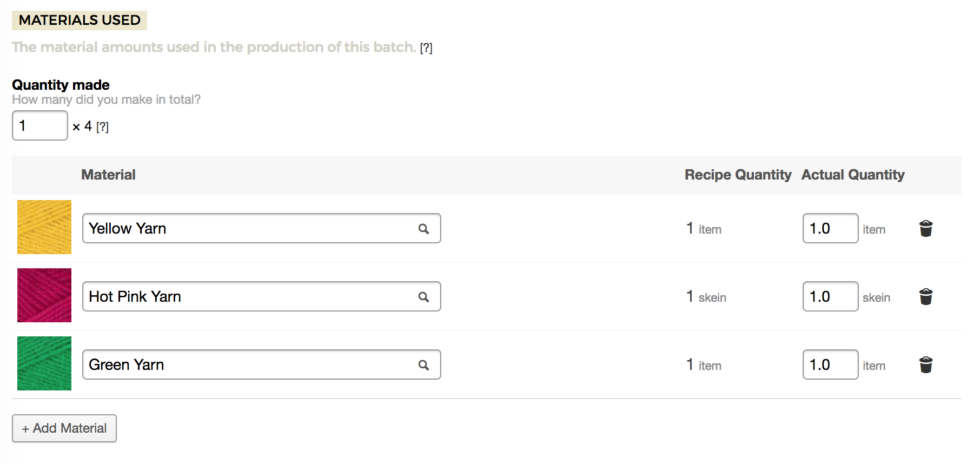Click search icon in Yellow Yarn field
This screenshot has width=980, height=464.
pyautogui.click(x=423, y=229)
